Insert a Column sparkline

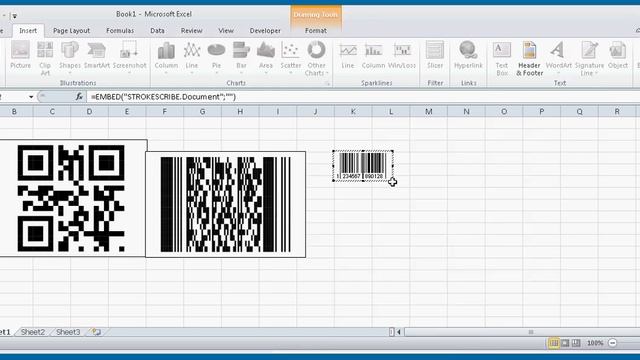point(373,56)
